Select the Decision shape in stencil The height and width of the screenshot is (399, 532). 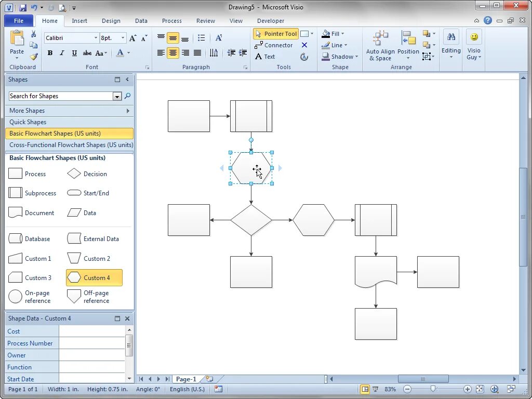pos(87,174)
